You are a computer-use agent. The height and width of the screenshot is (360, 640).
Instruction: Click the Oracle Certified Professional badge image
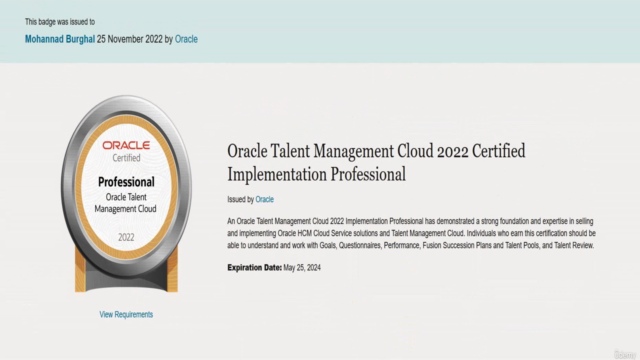(126, 194)
